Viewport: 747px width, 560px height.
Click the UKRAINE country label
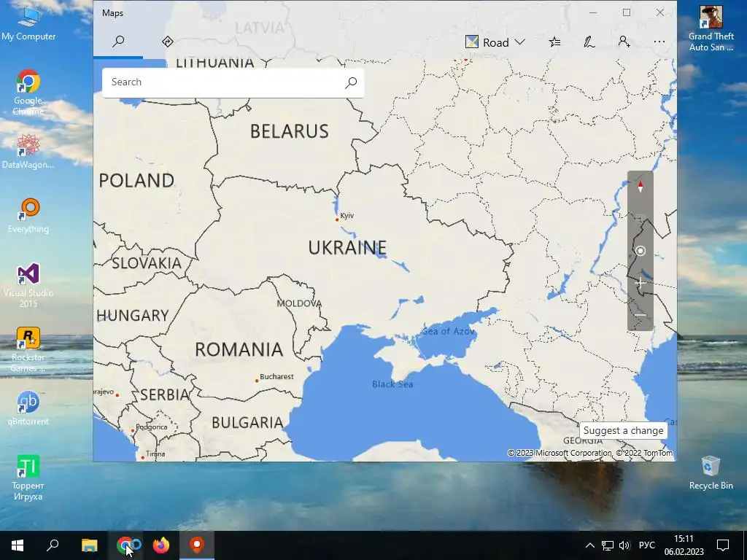(x=347, y=248)
